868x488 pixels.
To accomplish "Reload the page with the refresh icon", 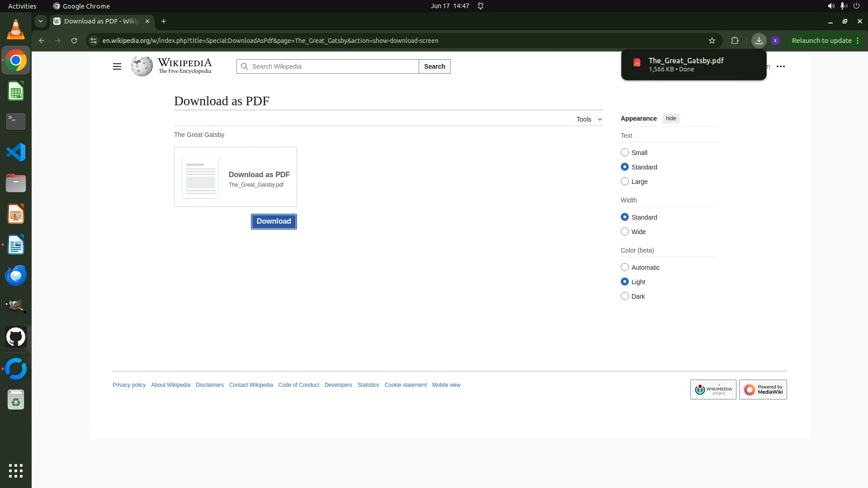I will (x=74, y=41).
